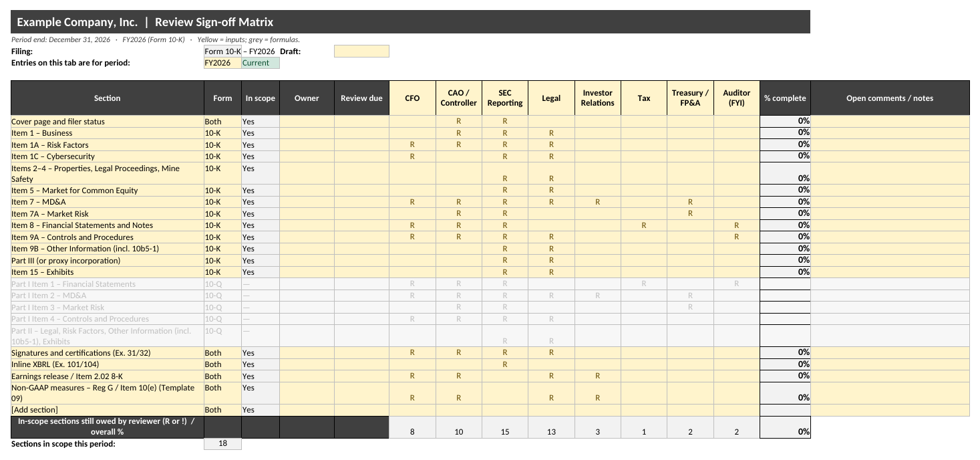Click 'Item 1 – Business' cell
Screen dimensions: 980x460
pos(108,133)
